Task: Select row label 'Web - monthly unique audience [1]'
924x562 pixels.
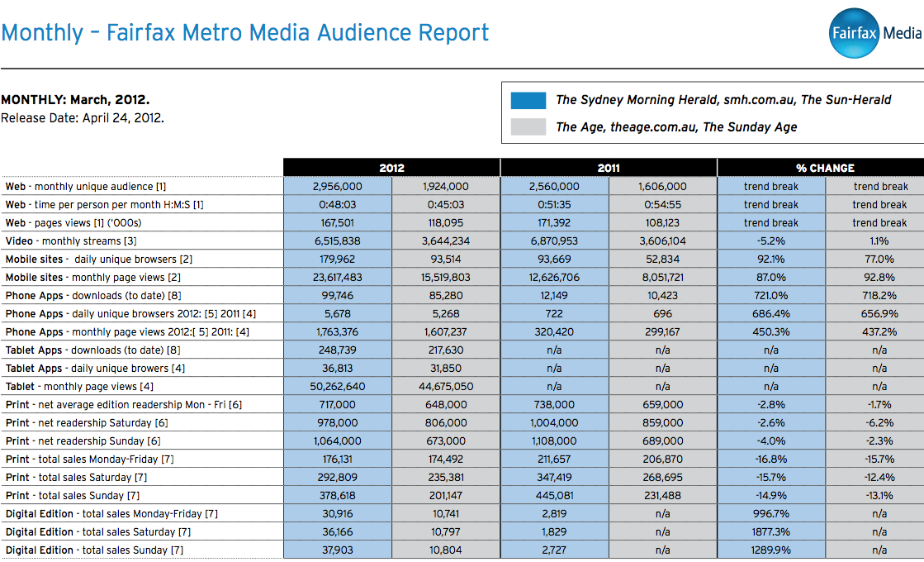Action: [86, 186]
